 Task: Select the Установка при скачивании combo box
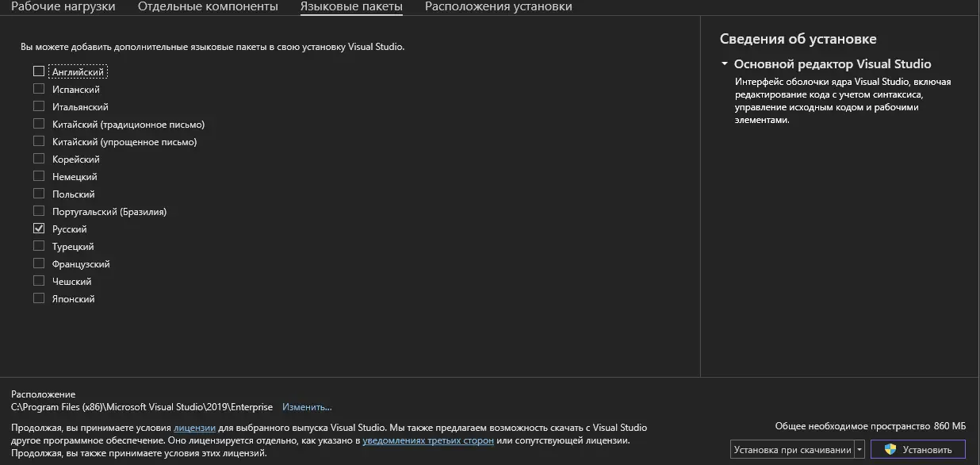point(792,450)
